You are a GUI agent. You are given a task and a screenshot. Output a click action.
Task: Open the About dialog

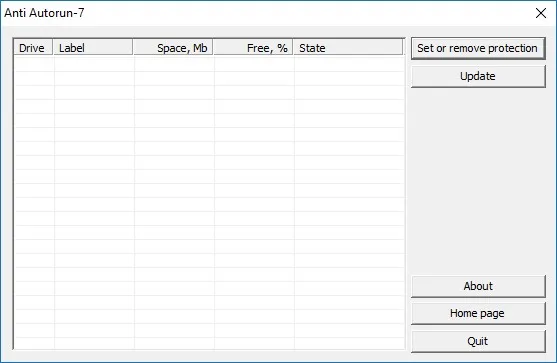click(478, 286)
